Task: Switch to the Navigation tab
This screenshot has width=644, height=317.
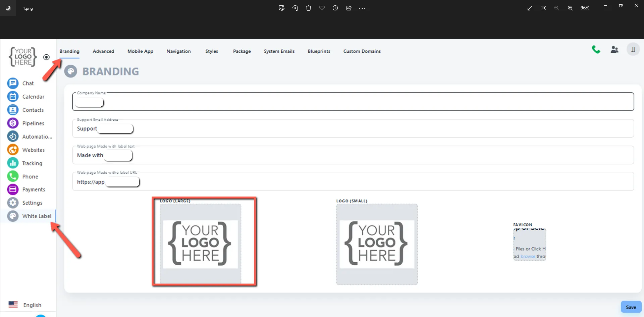Action: (178, 51)
